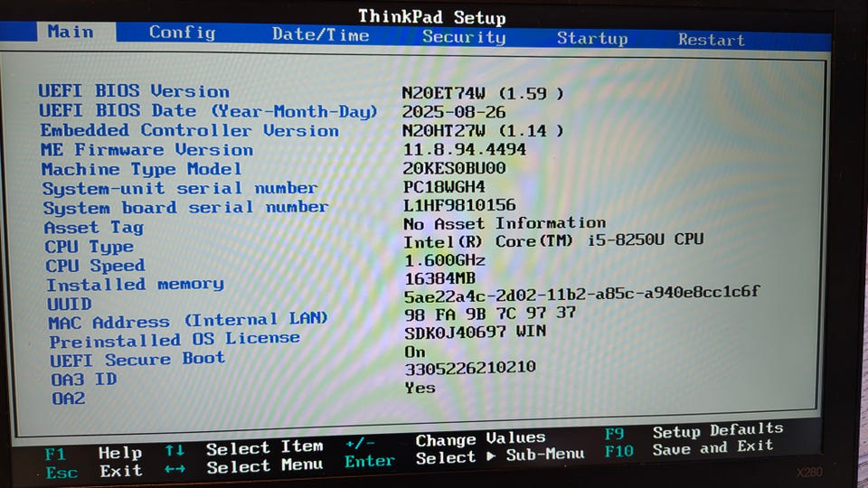Click the ThinkPad Setup title
Image resolution: width=868 pixels, height=488 pixels.
coord(432,16)
